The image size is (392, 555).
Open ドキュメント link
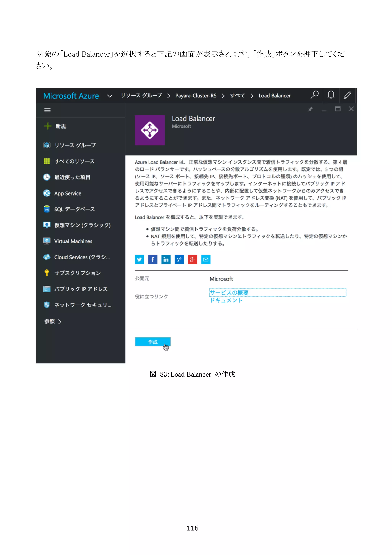point(226,300)
